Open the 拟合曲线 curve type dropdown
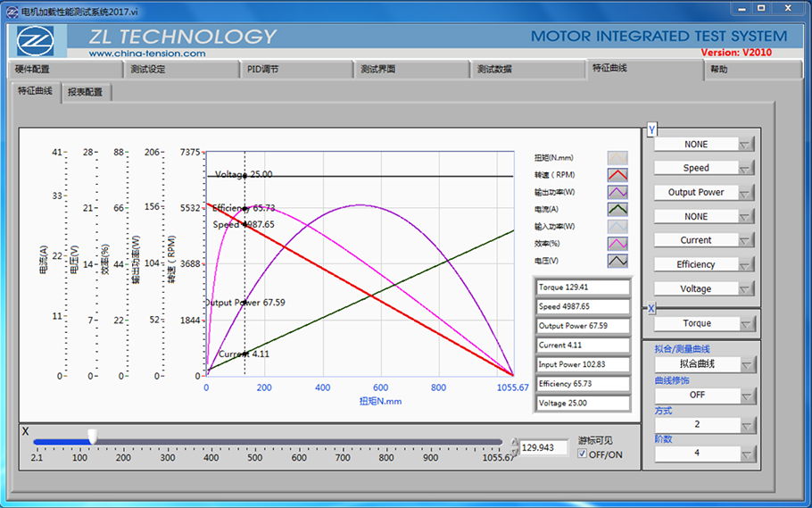The height and width of the screenshot is (508, 812). (x=704, y=364)
